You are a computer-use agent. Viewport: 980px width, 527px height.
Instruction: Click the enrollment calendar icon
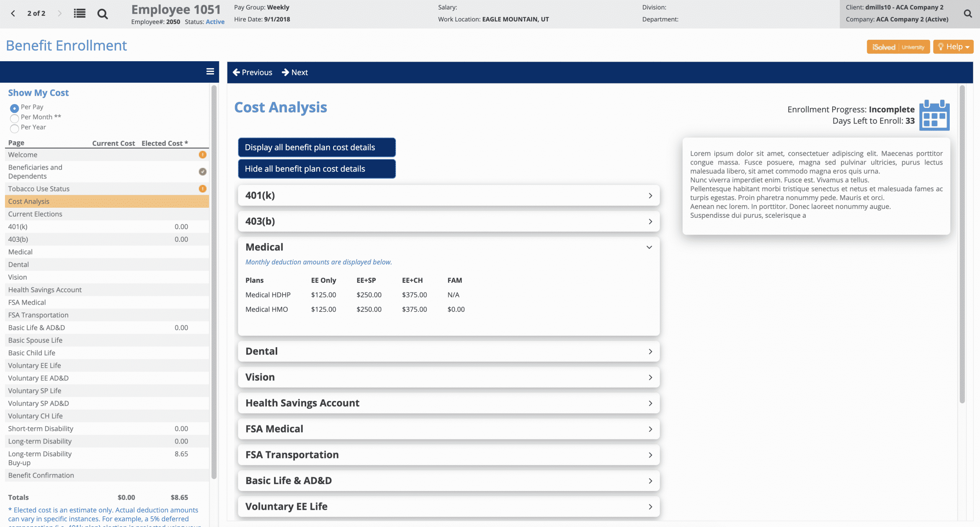pos(934,115)
